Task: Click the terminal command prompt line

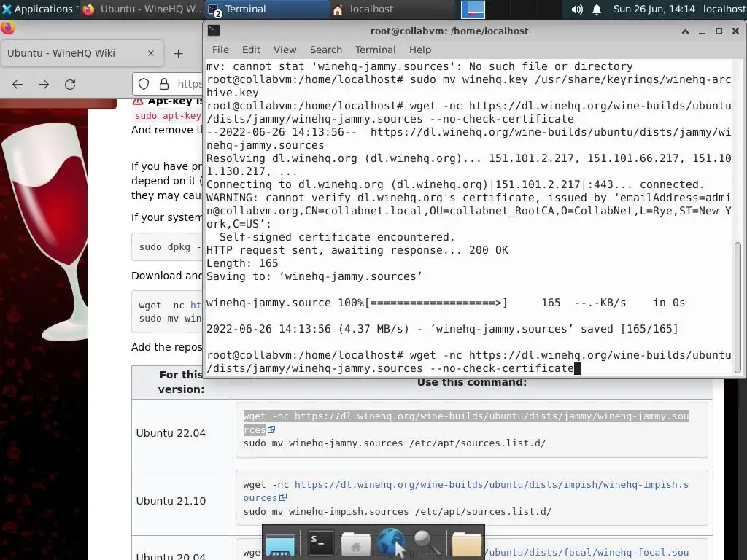Action: (469, 362)
